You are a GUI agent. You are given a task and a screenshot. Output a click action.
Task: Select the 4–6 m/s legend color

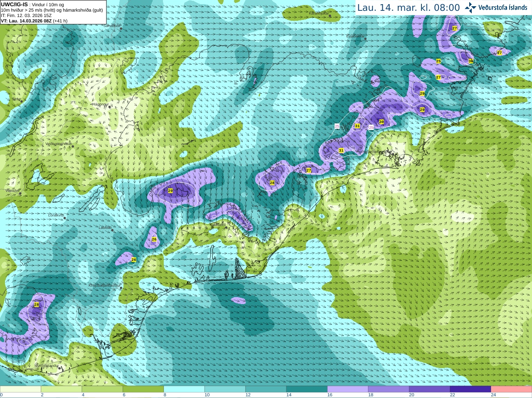[x=102, y=389]
